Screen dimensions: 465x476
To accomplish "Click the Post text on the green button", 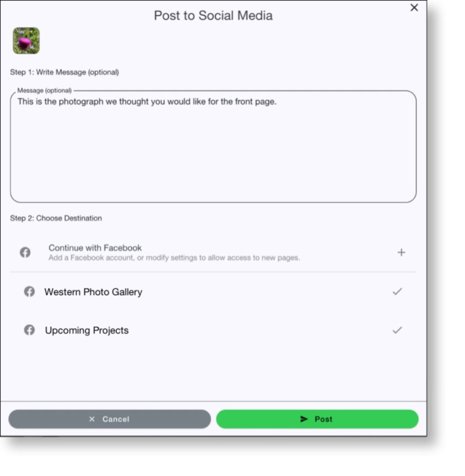I will (324, 419).
